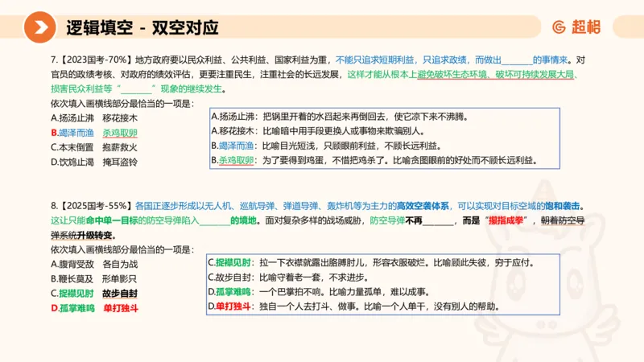The height and width of the screenshot is (362, 644).
Task: Select option A.腹背受敌 各自为战
Action: coord(94,265)
